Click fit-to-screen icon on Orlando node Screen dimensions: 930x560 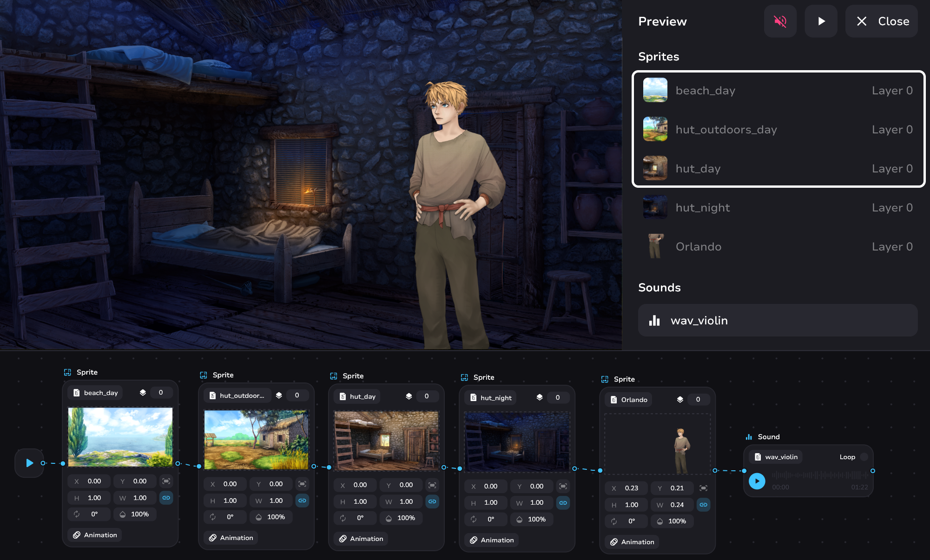703,488
